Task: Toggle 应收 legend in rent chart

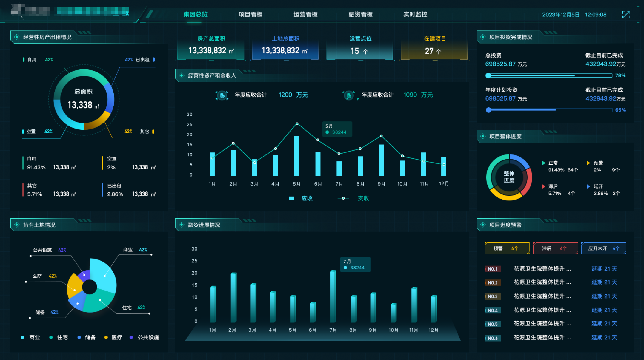Action: click(301, 198)
